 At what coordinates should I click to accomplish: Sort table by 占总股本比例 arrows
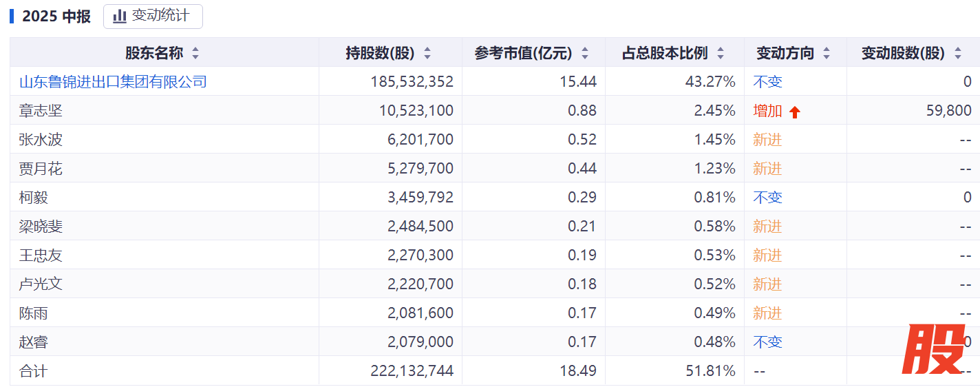[x=721, y=53]
